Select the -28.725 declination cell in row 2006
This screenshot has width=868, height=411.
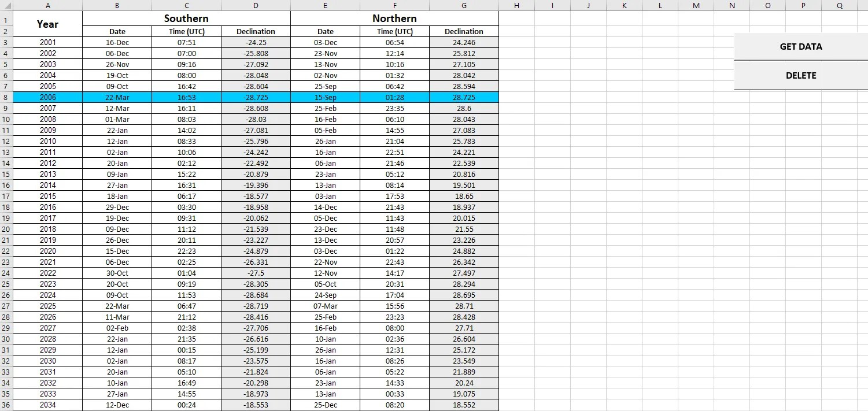pos(256,97)
